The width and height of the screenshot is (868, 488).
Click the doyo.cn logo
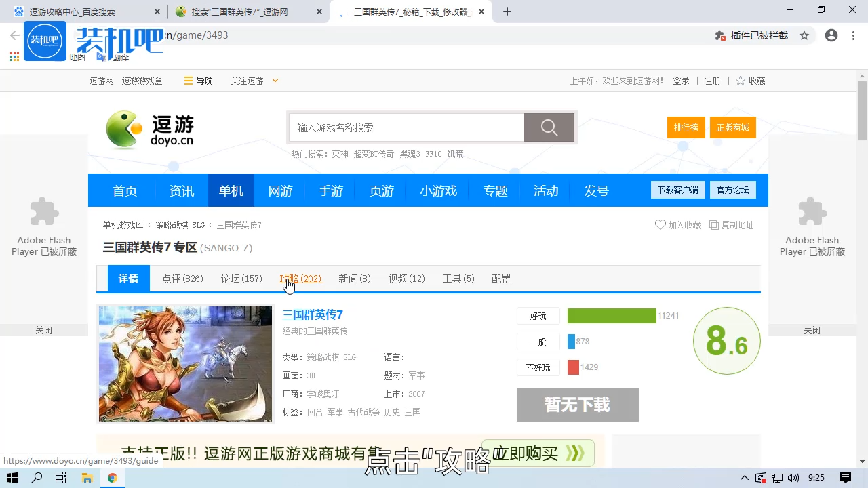pyautogui.click(x=148, y=127)
